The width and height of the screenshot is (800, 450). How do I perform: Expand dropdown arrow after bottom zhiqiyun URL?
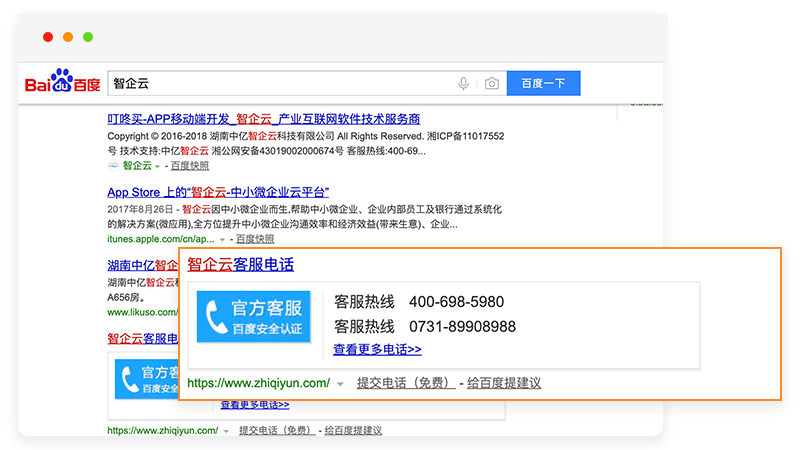(226, 431)
